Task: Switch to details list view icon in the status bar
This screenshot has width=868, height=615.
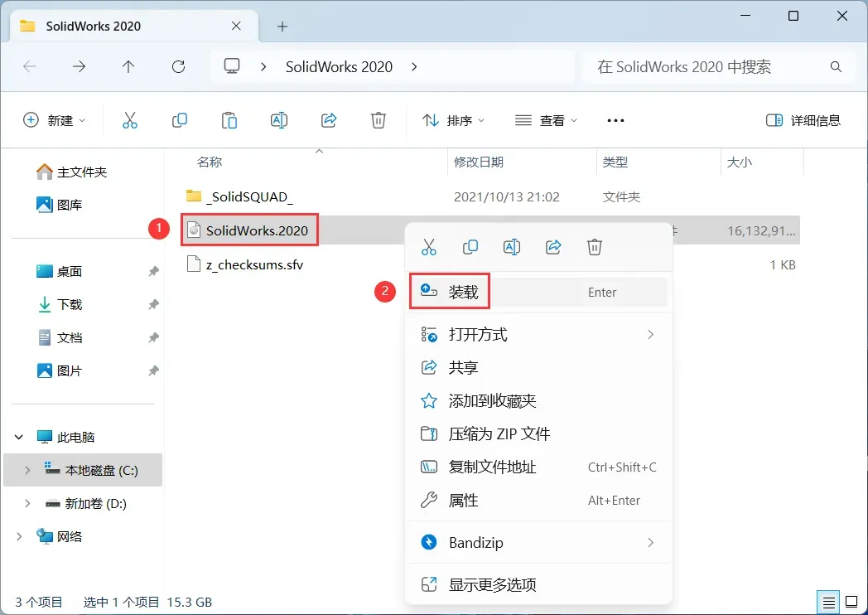Action: (829, 603)
